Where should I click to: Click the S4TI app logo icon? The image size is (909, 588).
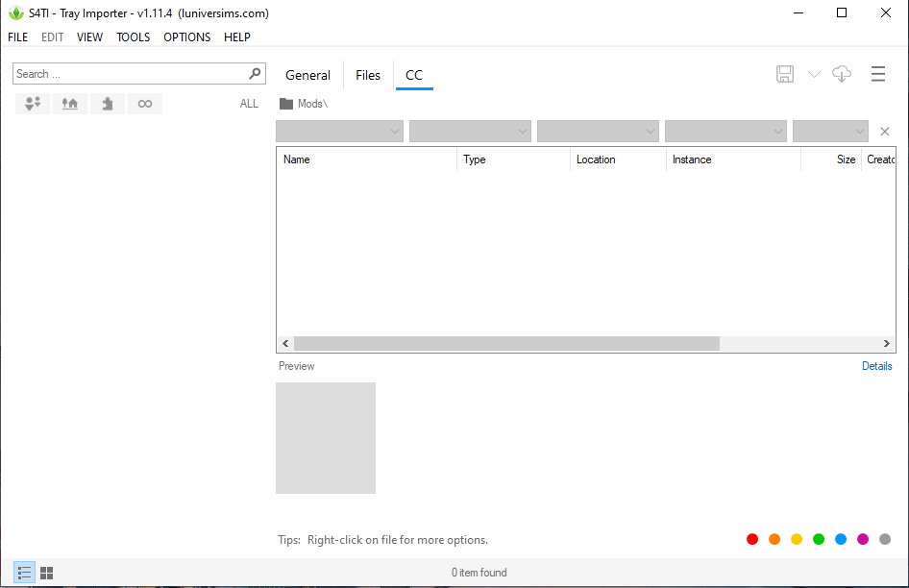point(16,12)
